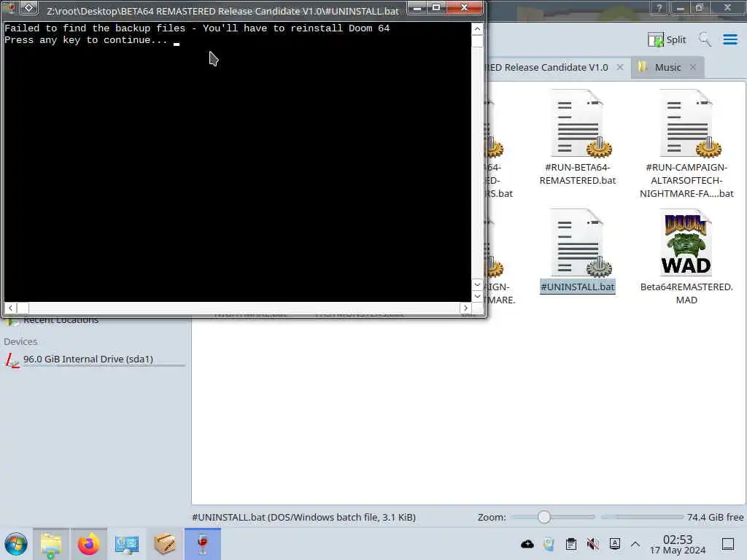Open the device notifier icon in system tray
This screenshot has width=747, height=560.
pos(549,544)
